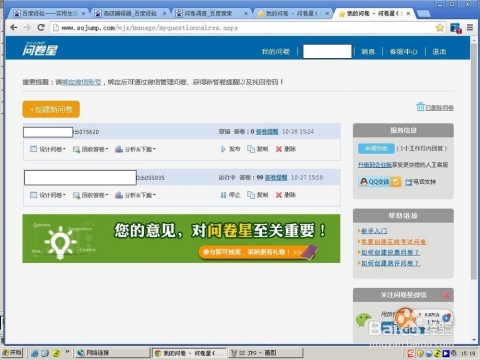Open the 如何创建测评问卷？ help link

click(390, 263)
